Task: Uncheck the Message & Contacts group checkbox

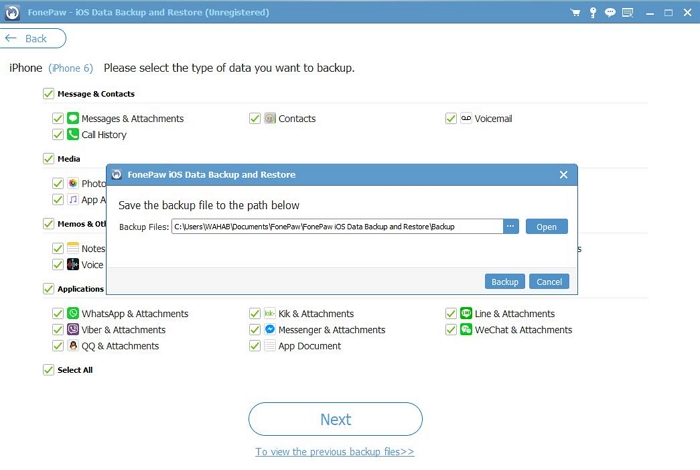Action: (48, 94)
